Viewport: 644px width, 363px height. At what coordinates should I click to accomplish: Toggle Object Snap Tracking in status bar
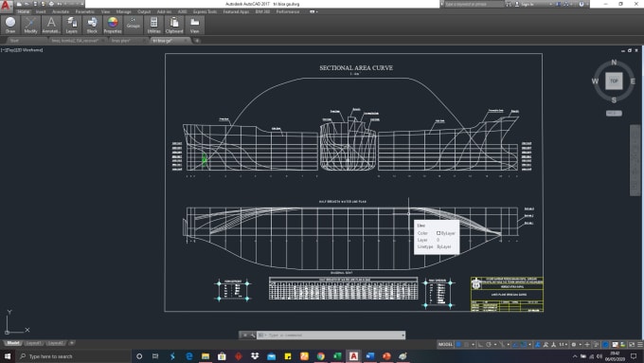515,344
